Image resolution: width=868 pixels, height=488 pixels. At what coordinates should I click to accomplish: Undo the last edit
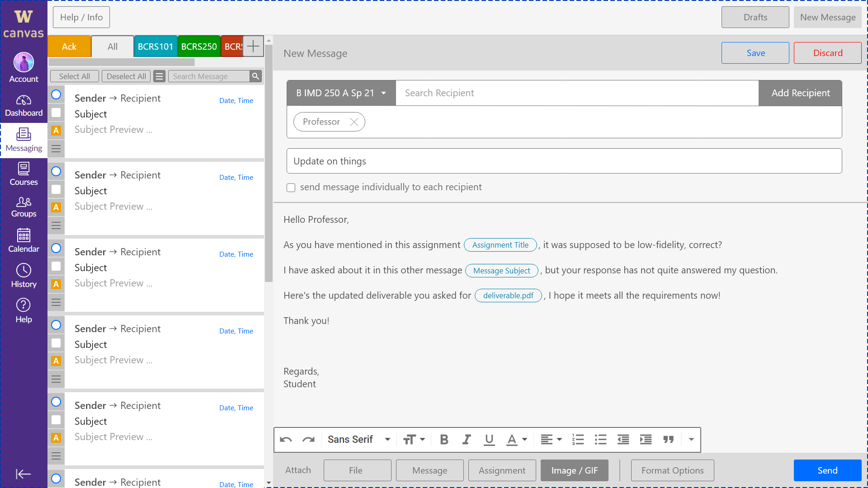pos(286,440)
